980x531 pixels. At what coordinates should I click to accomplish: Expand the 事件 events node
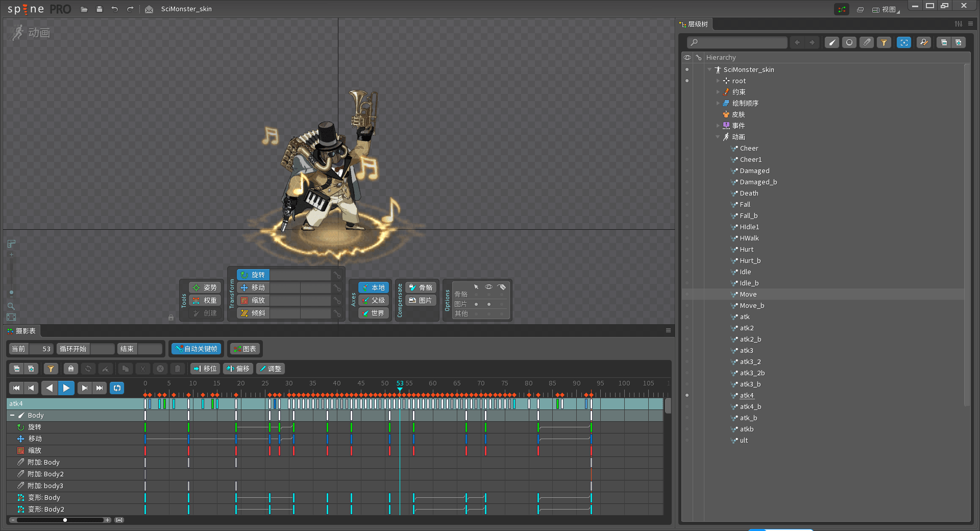(x=718, y=126)
